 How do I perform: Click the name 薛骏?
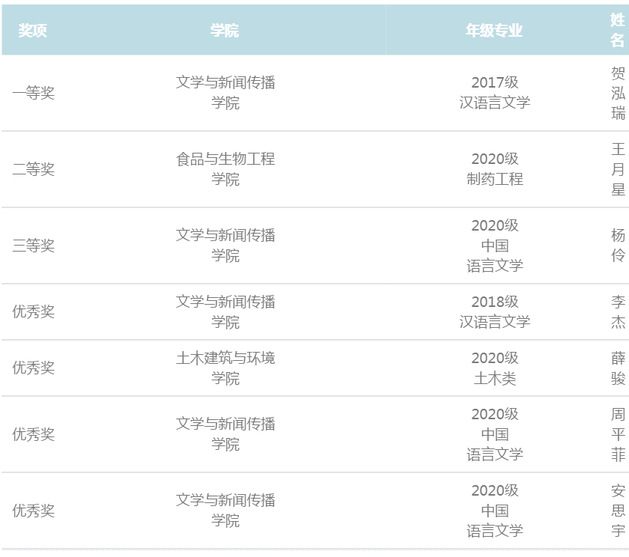click(618, 367)
